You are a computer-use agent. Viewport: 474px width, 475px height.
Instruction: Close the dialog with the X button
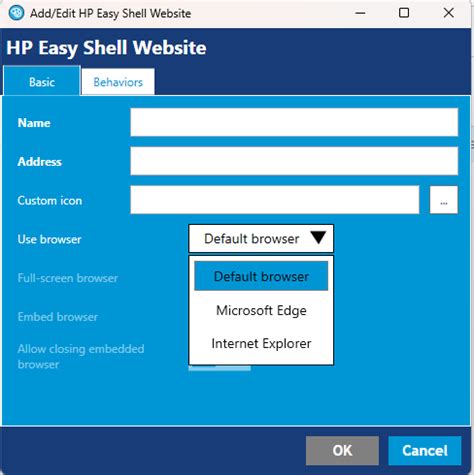(x=449, y=13)
